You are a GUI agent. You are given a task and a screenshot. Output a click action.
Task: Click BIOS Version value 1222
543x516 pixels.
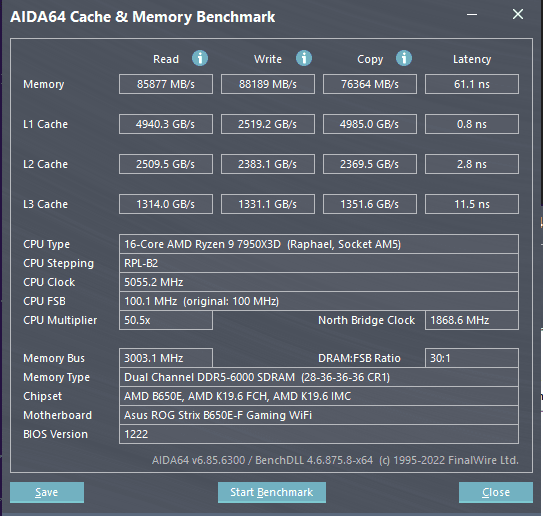[x=319, y=434]
